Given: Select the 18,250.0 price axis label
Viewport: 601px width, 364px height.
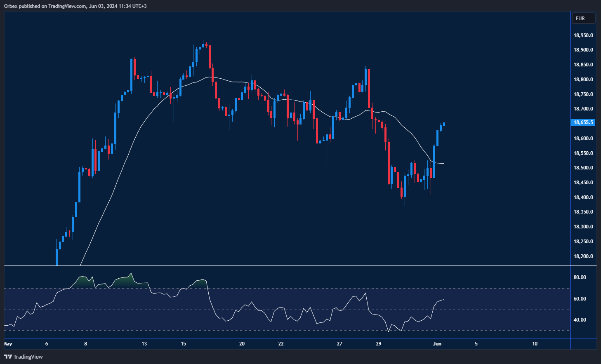Looking at the screenshot, I should 583,242.
